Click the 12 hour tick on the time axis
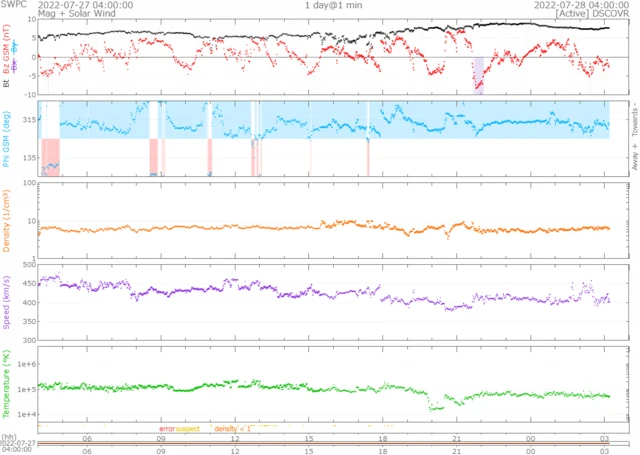Screen dimensions: 640x455 click(x=235, y=437)
